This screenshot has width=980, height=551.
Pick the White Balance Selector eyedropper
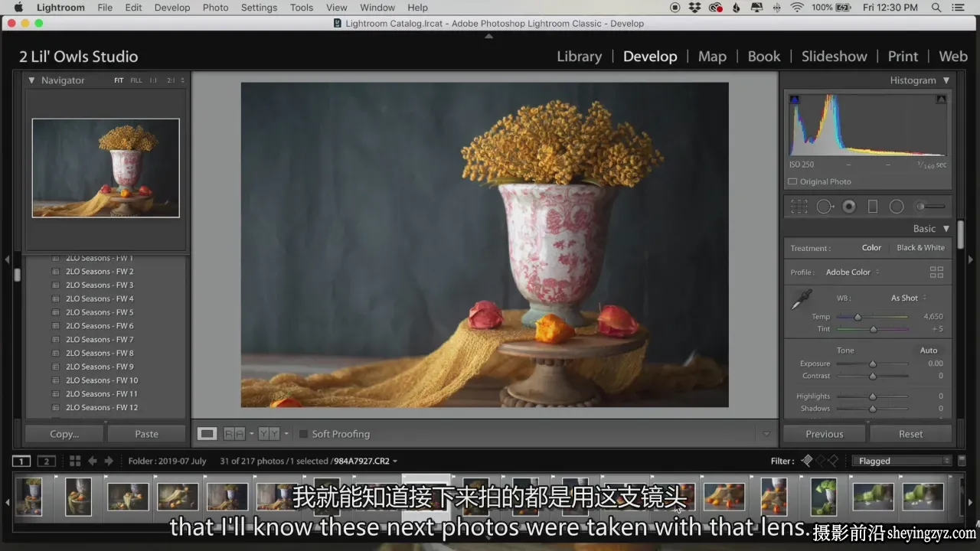point(801,299)
